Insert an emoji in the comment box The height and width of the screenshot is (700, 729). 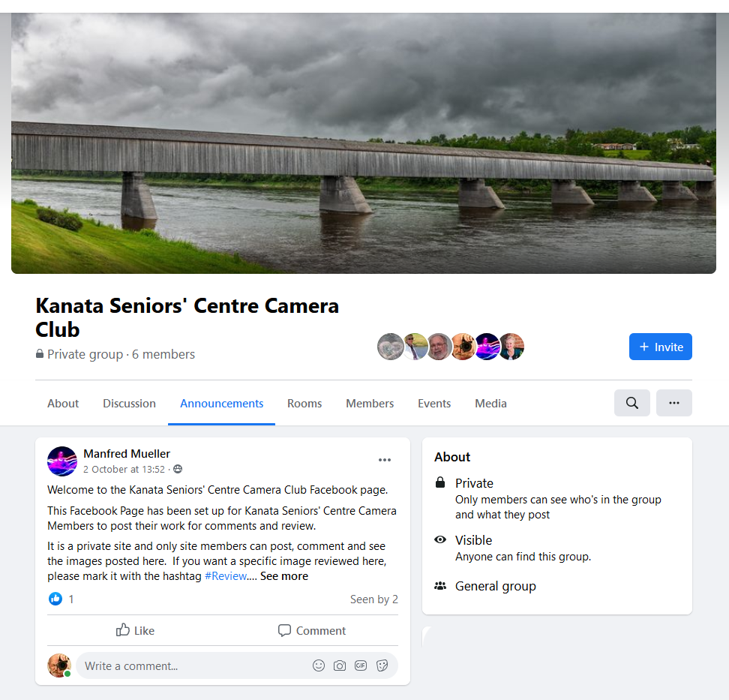[319, 665]
